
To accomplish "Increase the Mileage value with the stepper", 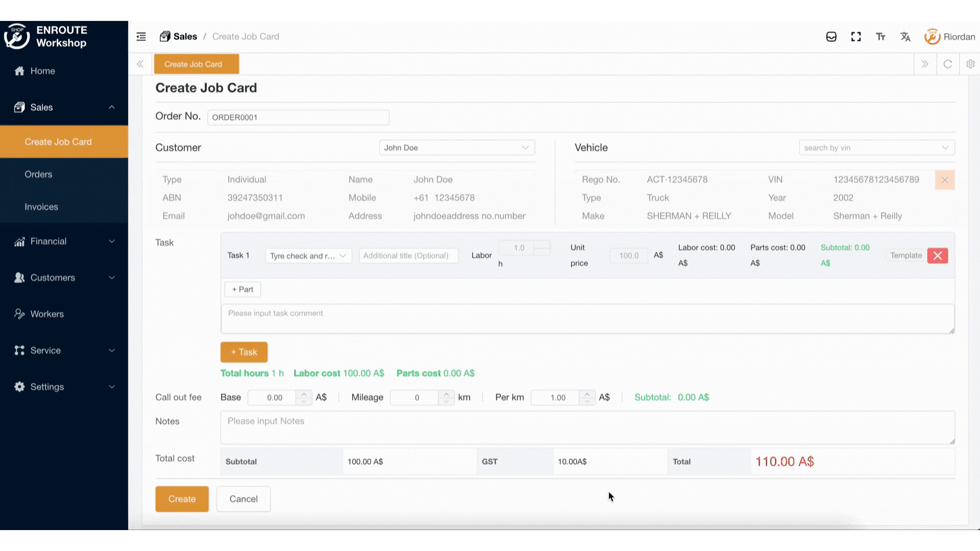I will pos(446,394).
